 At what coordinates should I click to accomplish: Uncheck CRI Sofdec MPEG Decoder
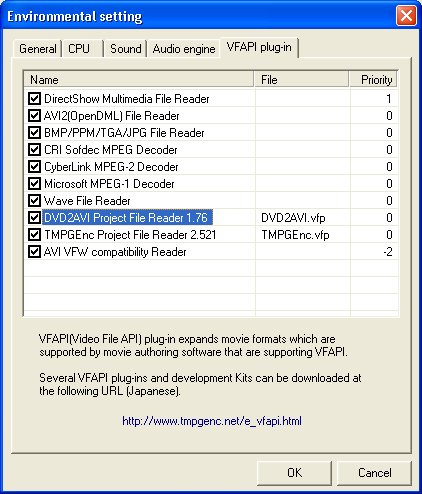(34, 150)
